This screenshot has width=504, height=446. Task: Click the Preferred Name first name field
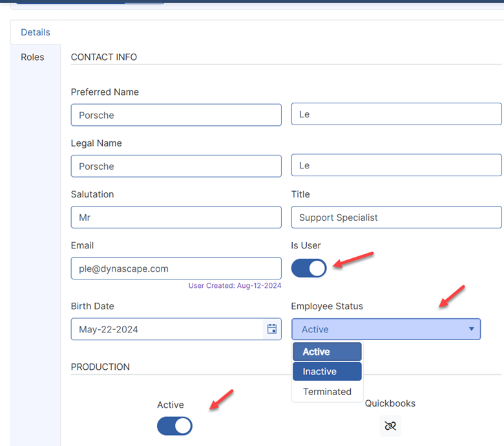click(176, 115)
